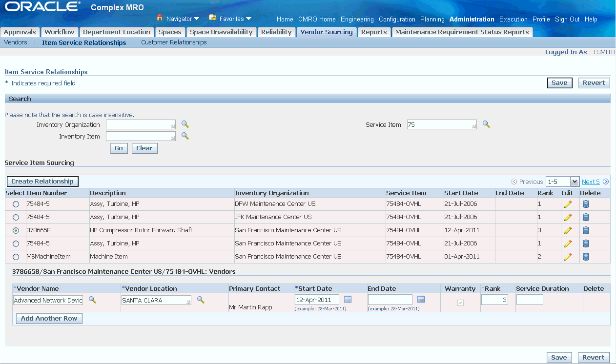
Task: Delete the JFK Maintenance Center relationship row
Action: click(x=586, y=217)
